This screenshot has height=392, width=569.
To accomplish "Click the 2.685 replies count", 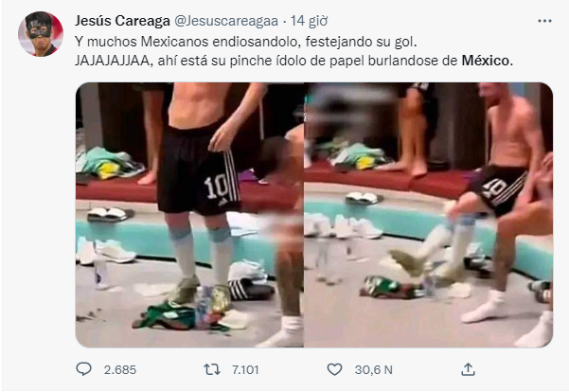I will pyautogui.click(x=120, y=370).
